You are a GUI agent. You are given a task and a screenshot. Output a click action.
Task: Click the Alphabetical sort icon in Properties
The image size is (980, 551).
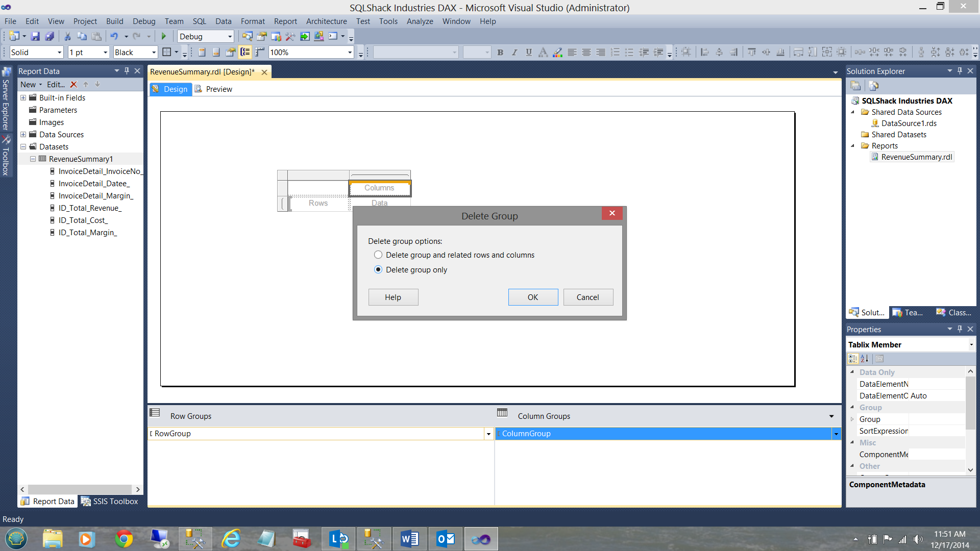(x=865, y=359)
